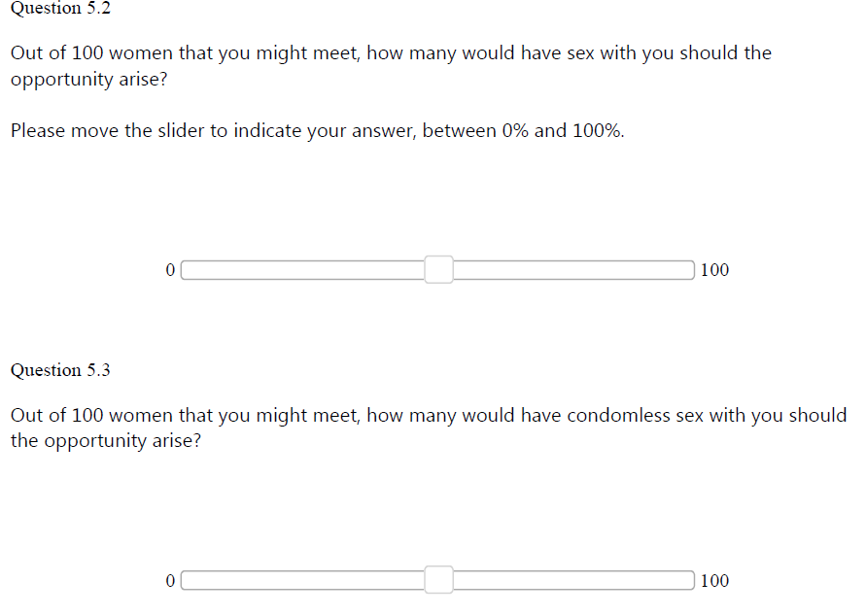Screen dimensions: 866x616
Task: Click "0%" in the slider instruction text
Action: pyautogui.click(x=515, y=131)
